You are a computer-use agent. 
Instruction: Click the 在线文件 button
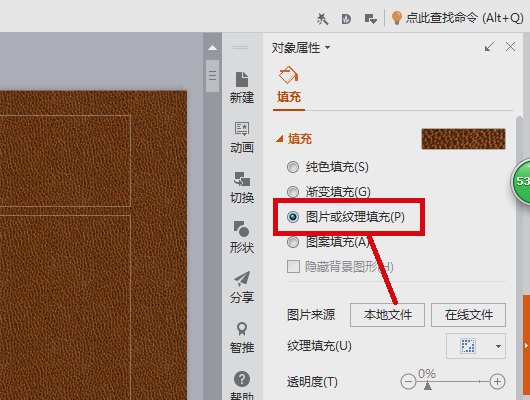pyautogui.click(x=468, y=315)
